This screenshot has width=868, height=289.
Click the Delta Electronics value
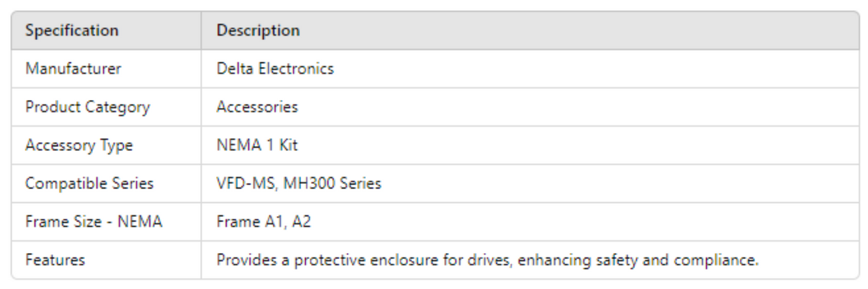(x=275, y=69)
